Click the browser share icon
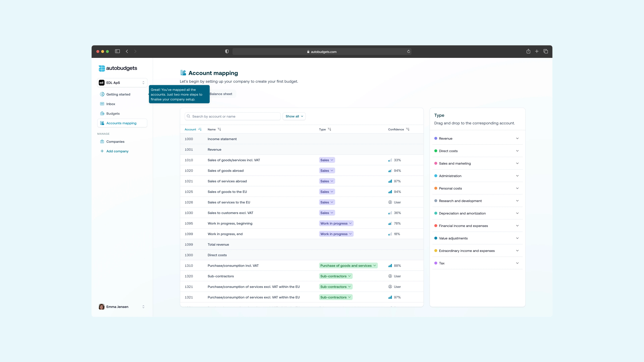Viewport: 644px width, 362px height. 528,51
